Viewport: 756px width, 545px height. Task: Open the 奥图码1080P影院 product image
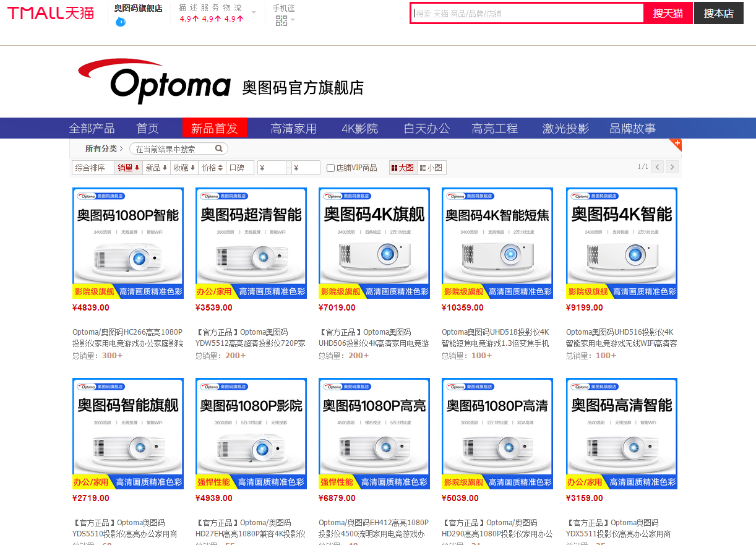click(251, 434)
